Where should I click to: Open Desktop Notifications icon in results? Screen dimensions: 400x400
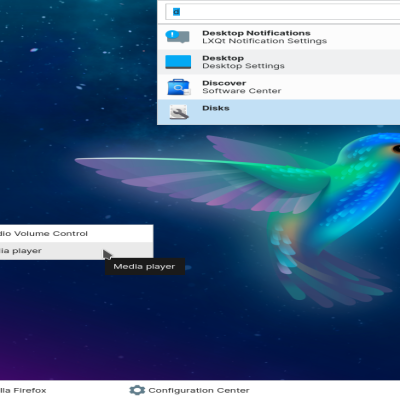[x=178, y=37]
